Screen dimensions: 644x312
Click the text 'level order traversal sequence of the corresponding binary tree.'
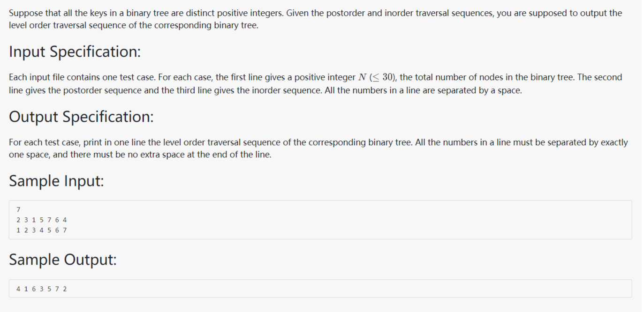click(x=134, y=25)
